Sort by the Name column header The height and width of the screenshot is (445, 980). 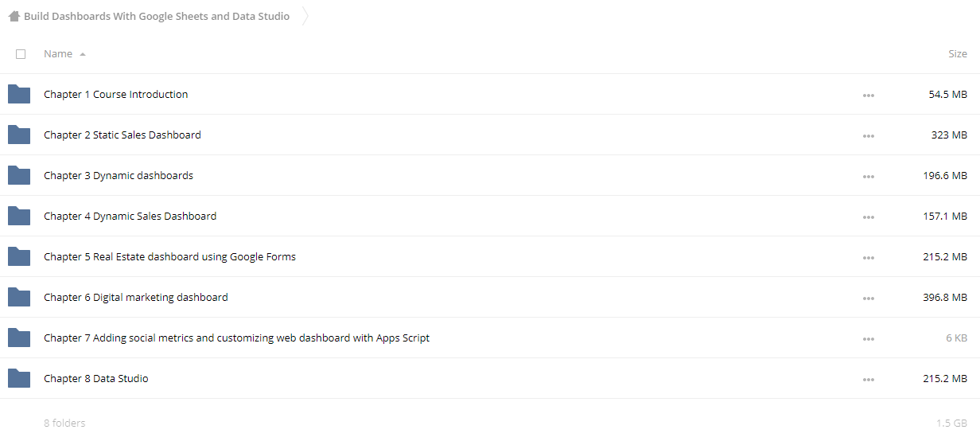(x=58, y=53)
